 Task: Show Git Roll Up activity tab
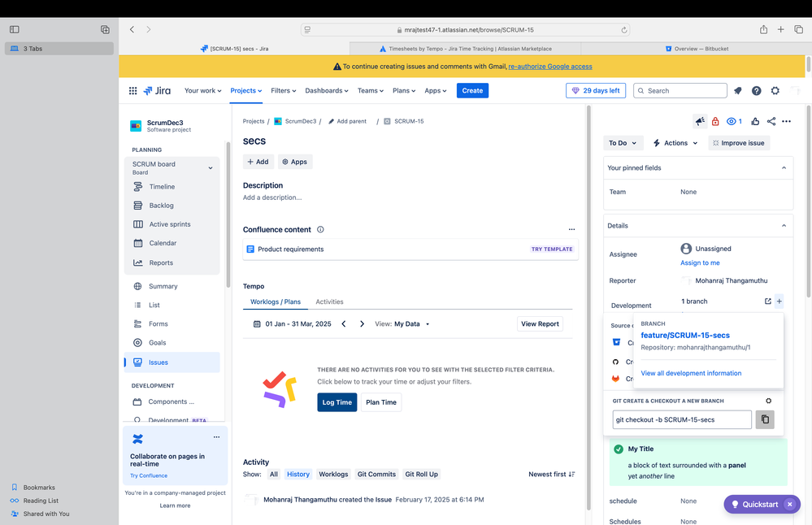coord(422,475)
